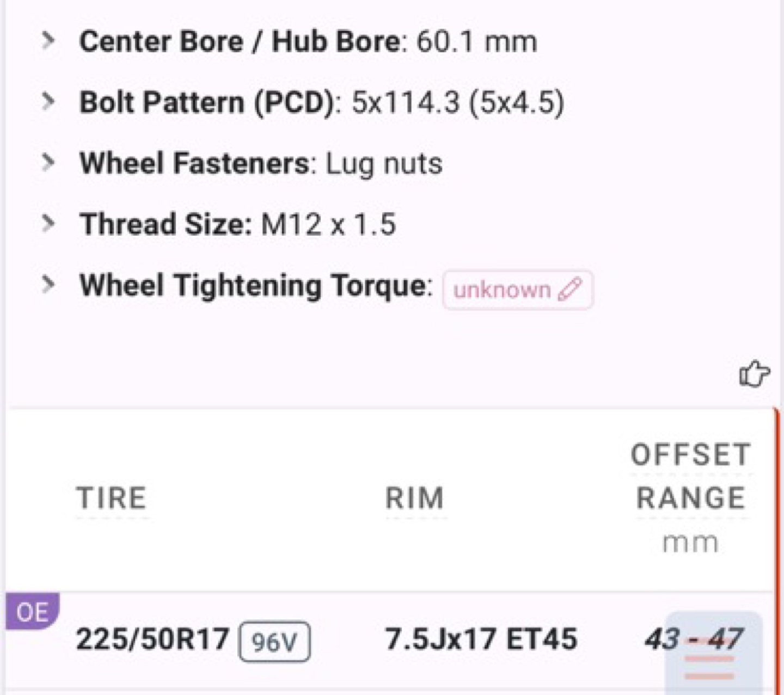Click the OE badge on the tire row

(x=33, y=612)
